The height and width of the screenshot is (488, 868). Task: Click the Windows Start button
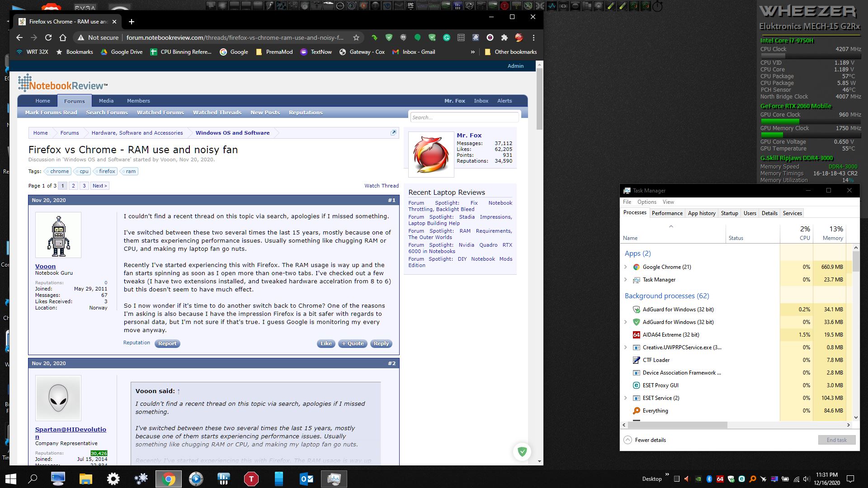pyautogui.click(x=10, y=479)
